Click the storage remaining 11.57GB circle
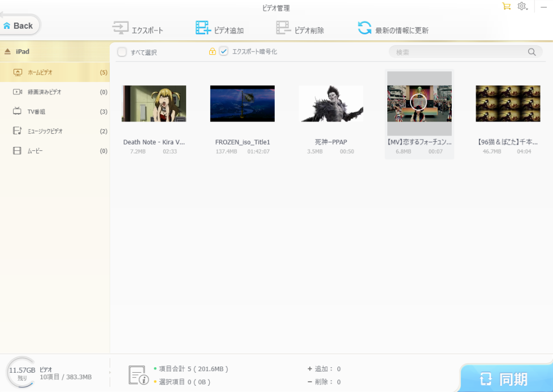553x392 pixels. [x=22, y=372]
